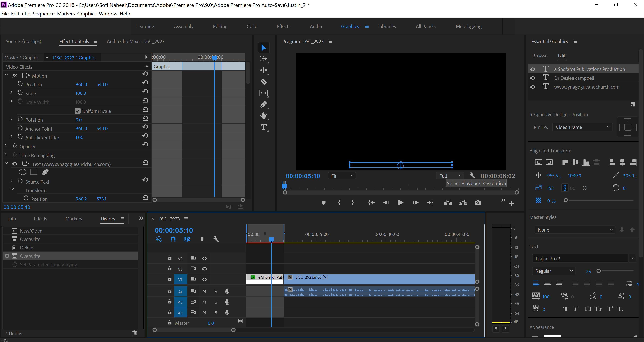Select the Pen tool in toolbar
Viewport: 644px width, 342px height.
tap(263, 104)
